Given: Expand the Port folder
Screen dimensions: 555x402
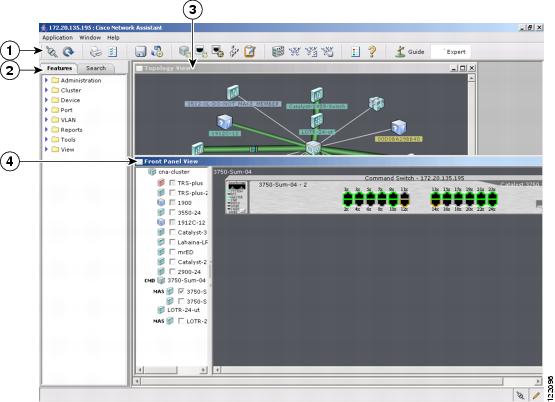Looking at the screenshot, I should [x=46, y=110].
